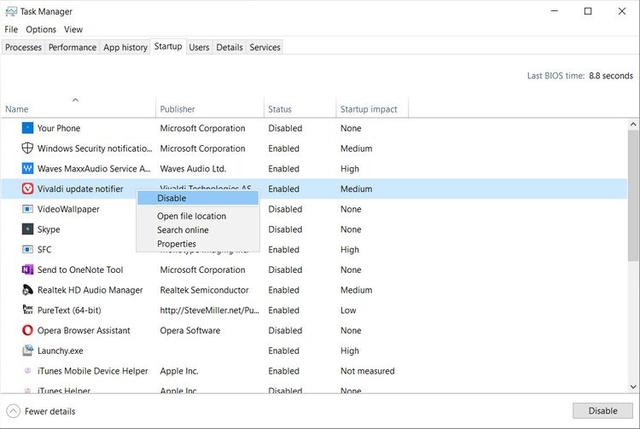Open the Options menu
Image resolution: width=640 pixels, height=429 pixels.
[x=41, y=29]
